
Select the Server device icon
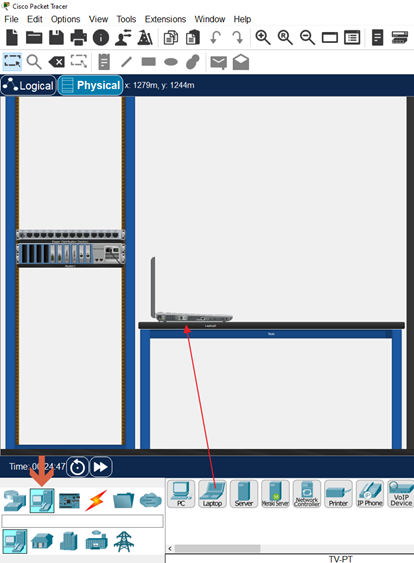pos(244,494)
